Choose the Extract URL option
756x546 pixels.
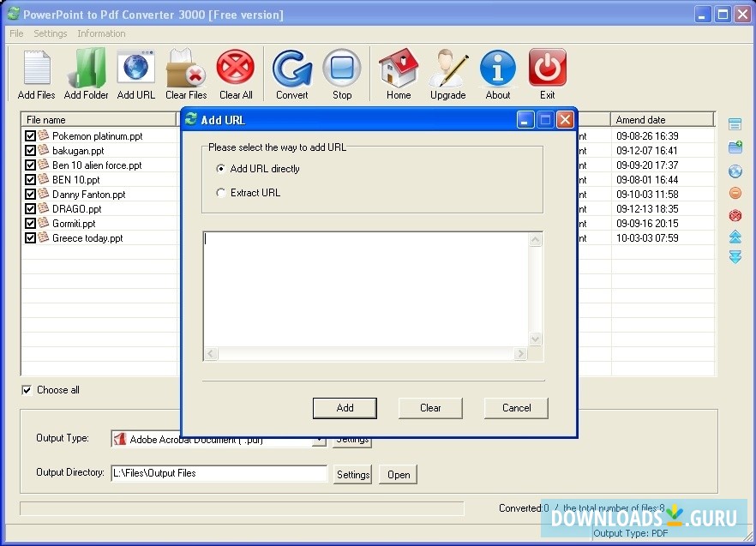click(220, 193)
